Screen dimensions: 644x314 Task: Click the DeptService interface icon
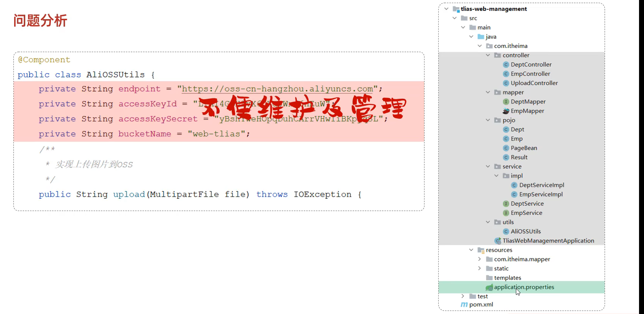pyautogui.click(x=506, y=204)
